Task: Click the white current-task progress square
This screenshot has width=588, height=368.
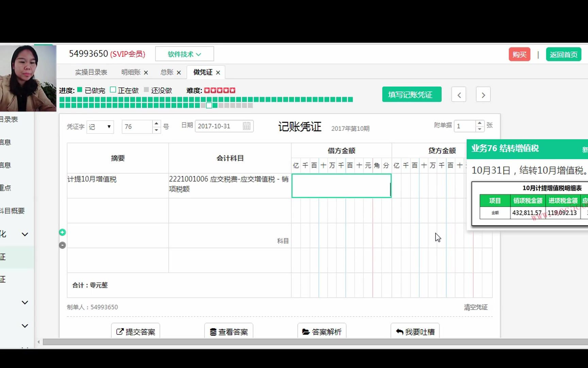Action: 209,106
